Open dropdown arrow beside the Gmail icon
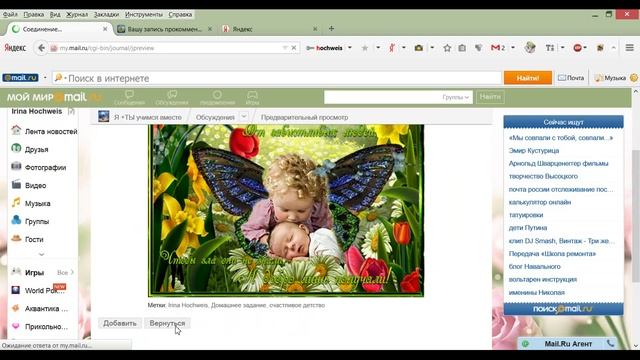Image resolution: width=640 pixels, height=360 pixels. tap(513, 48)
